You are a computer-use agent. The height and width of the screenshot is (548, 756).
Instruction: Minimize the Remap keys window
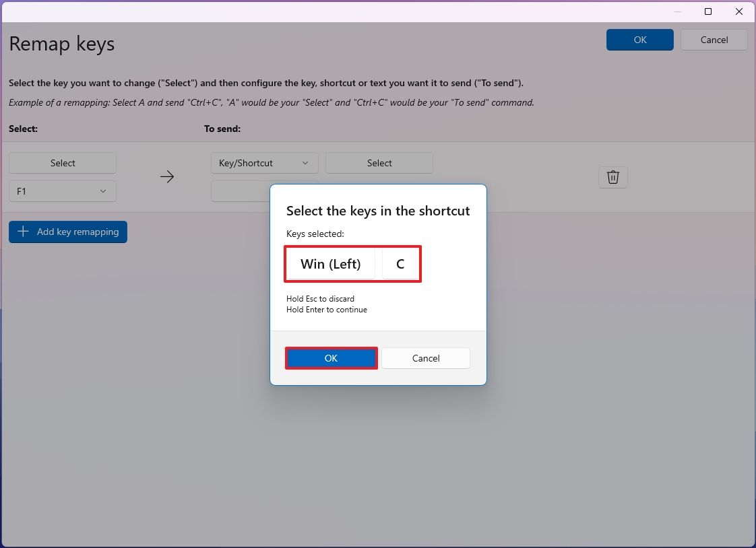[677, 11]
